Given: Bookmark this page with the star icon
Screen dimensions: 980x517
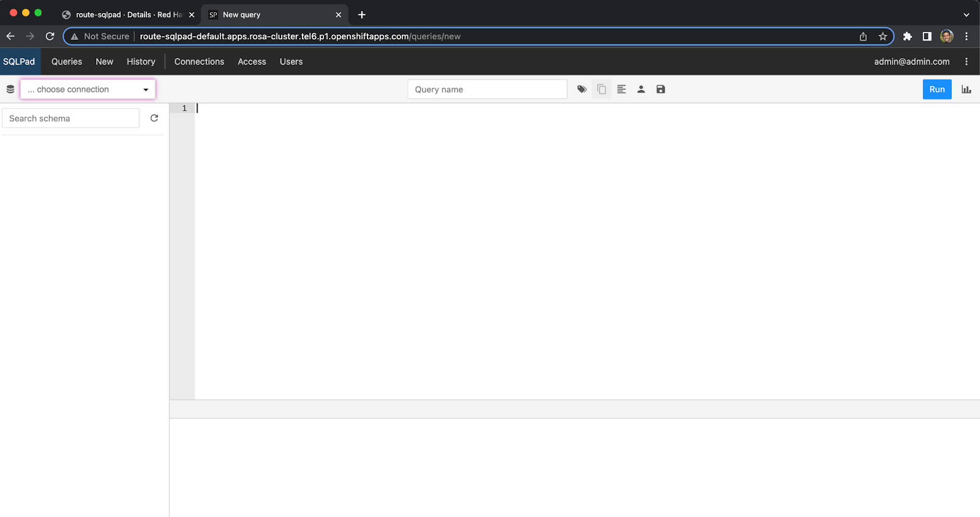Looking at the screenshot, I should click(883, 36).
